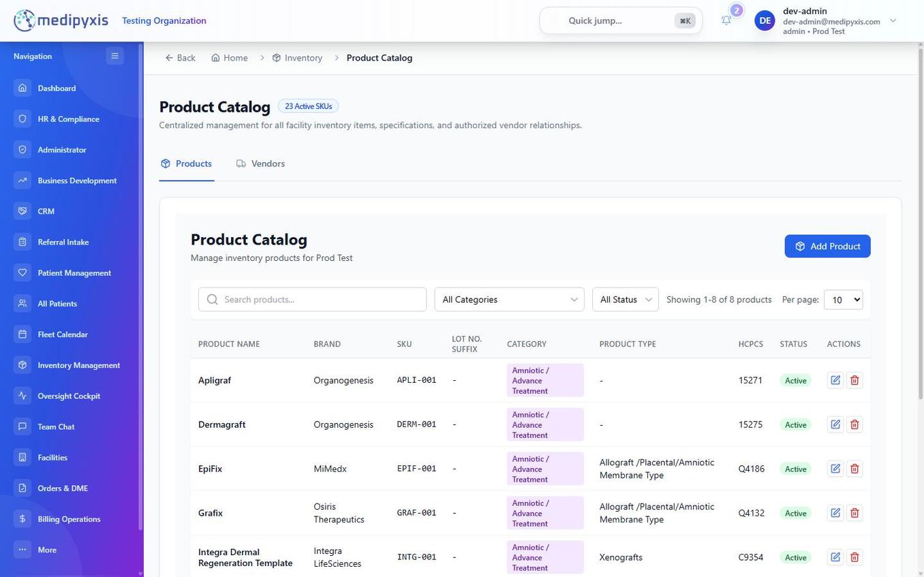Click the medipyxis logo
924x577 pixels.
61,20
